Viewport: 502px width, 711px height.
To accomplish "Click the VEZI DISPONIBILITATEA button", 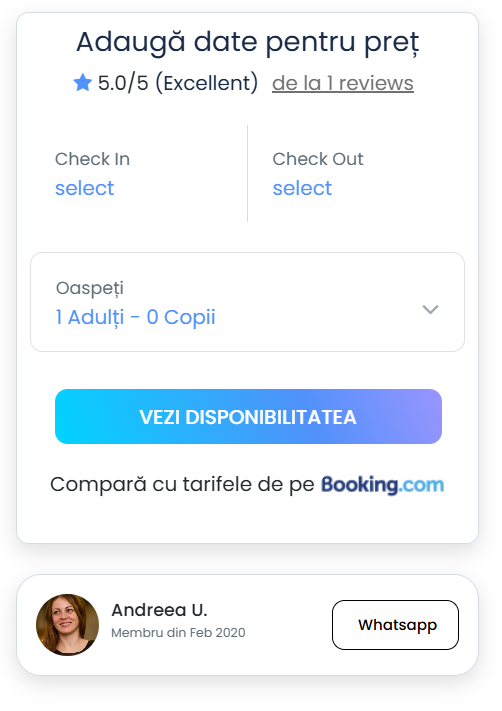I will coord(249,416).
